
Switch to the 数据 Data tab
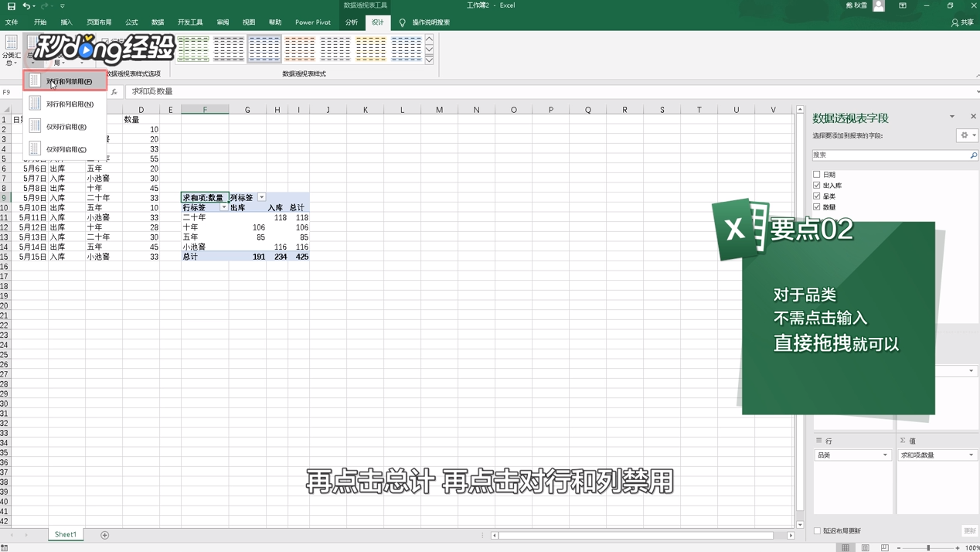click(x=158, y=22)
